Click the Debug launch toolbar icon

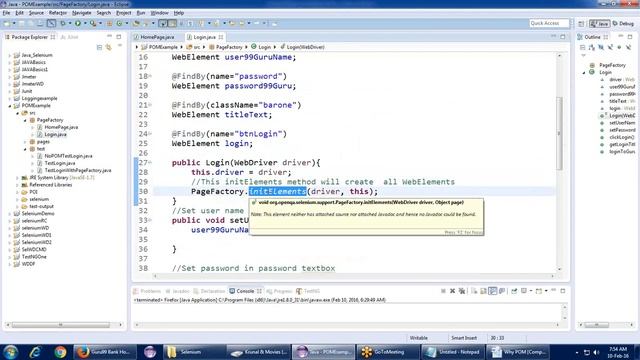point(63,24)
